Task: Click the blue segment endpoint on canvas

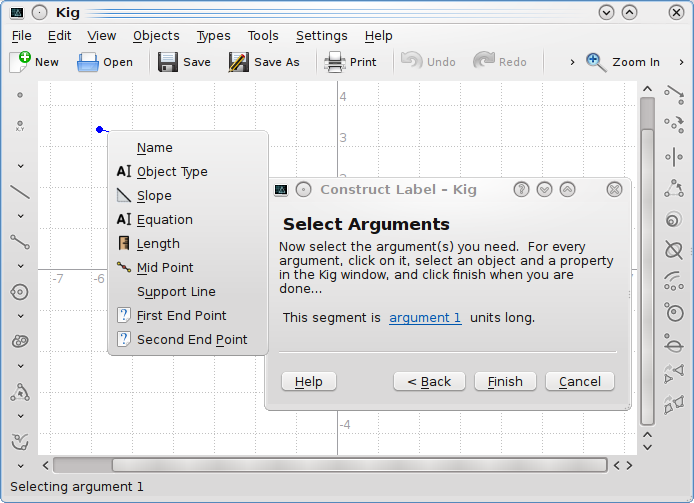Action: tap(100, 129)
